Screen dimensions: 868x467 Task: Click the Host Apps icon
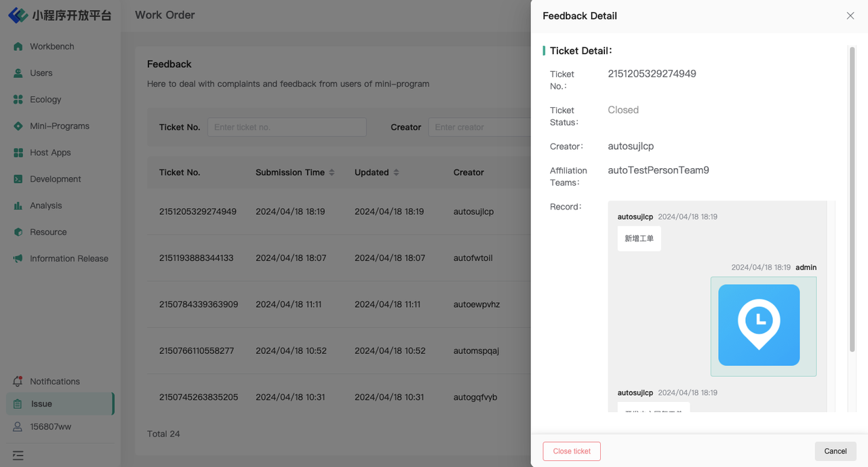coord(18,153)
